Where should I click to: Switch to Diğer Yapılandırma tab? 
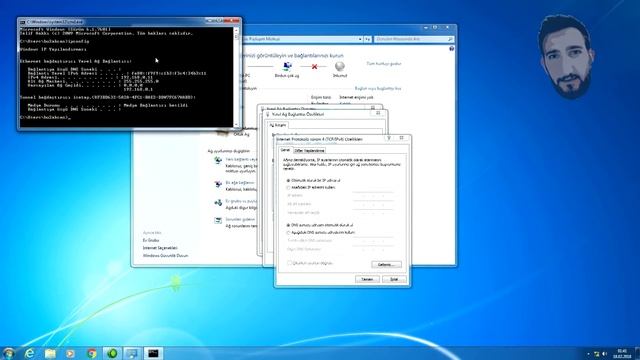point(309,151)
